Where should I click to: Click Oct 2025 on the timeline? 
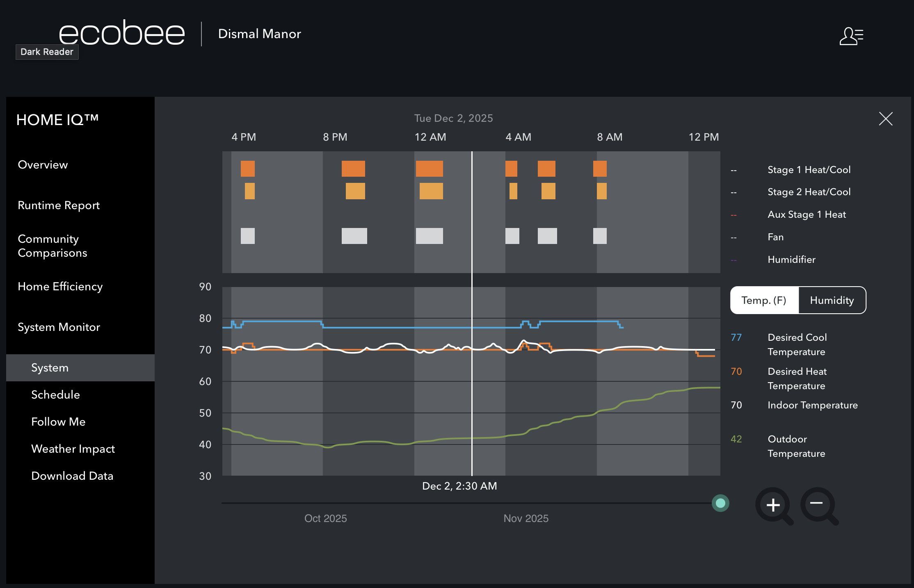(325, 518)
